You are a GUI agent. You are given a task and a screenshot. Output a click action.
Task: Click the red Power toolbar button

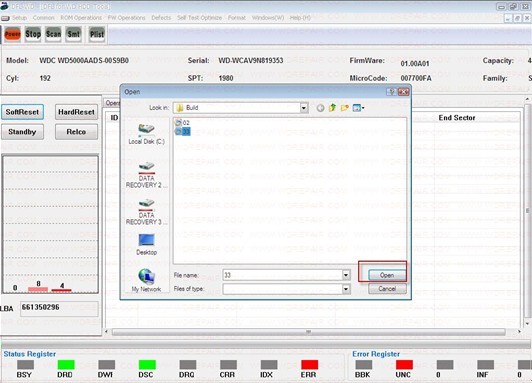13,34
